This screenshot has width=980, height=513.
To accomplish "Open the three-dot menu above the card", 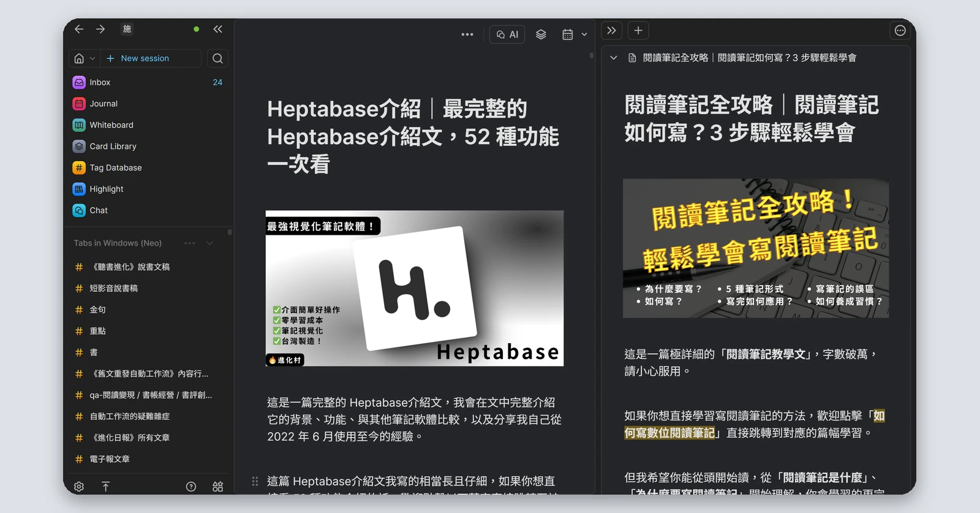I will coord(467,34).
